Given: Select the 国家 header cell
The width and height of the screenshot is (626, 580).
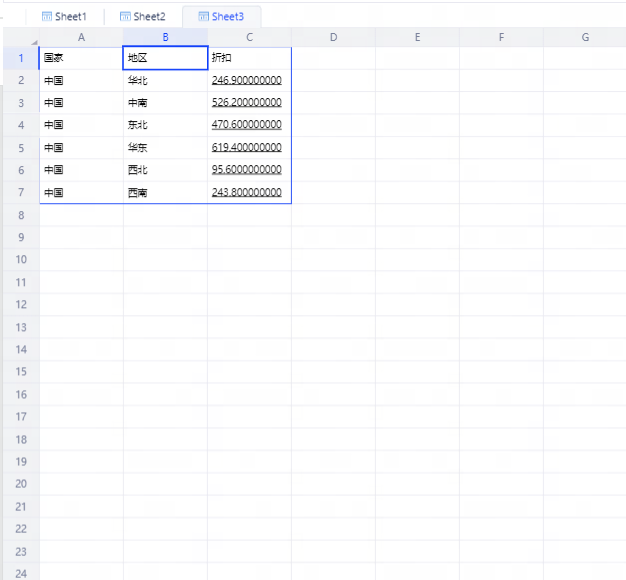Looking at the screenshot, I should point(81,57).
